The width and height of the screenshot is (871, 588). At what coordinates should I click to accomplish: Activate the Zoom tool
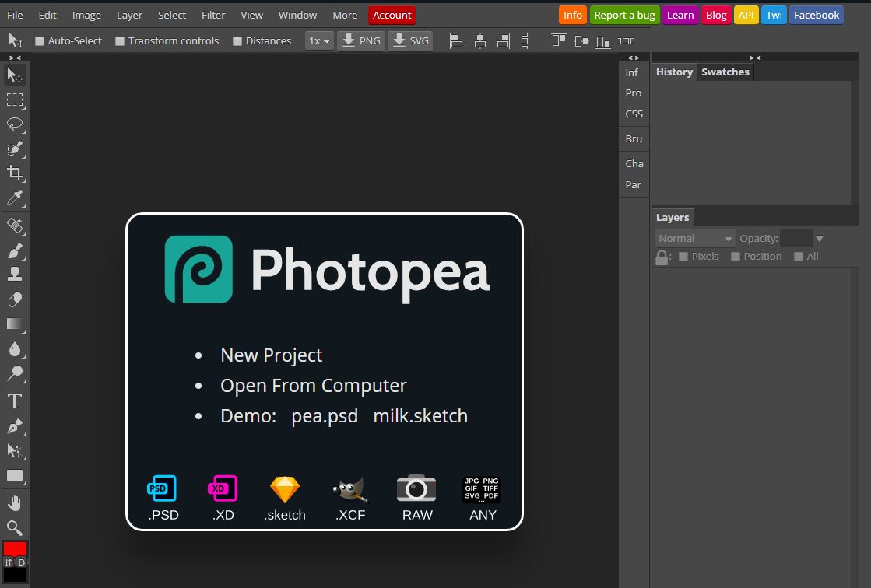pos(15,527)
